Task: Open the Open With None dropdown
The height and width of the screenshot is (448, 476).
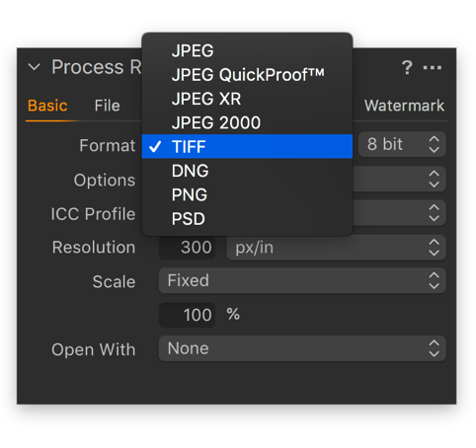Action: pos(302,348)
